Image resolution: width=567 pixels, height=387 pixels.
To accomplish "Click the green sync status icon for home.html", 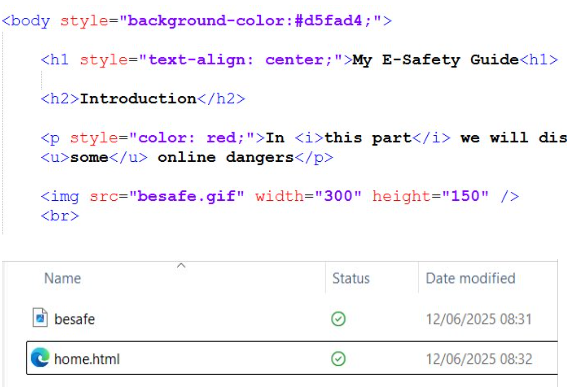I will coord(338,359).
